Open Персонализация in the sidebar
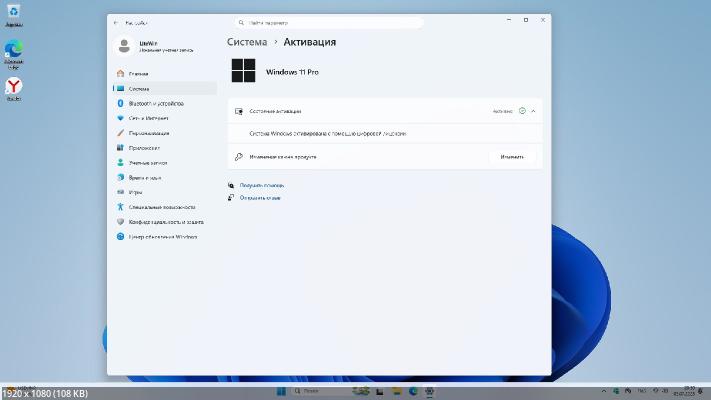Viewport: 711px width, 400px height. coord(164,133)
